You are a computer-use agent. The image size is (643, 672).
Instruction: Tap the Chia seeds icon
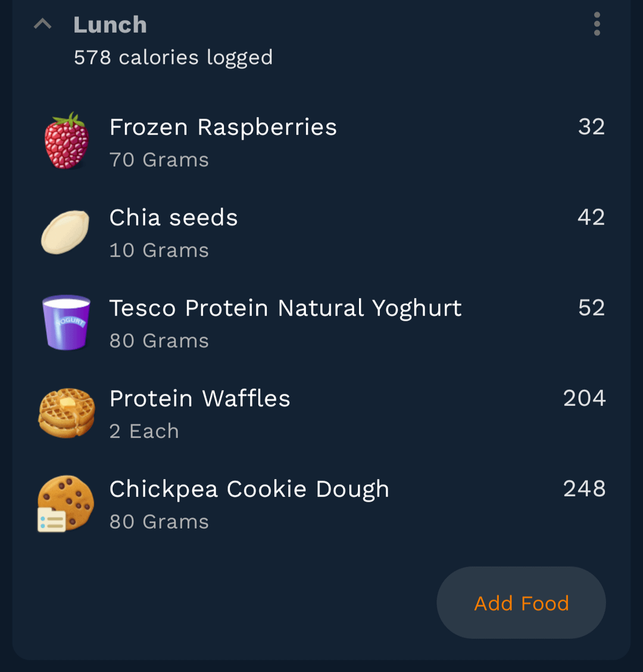(x=65, y=232)
